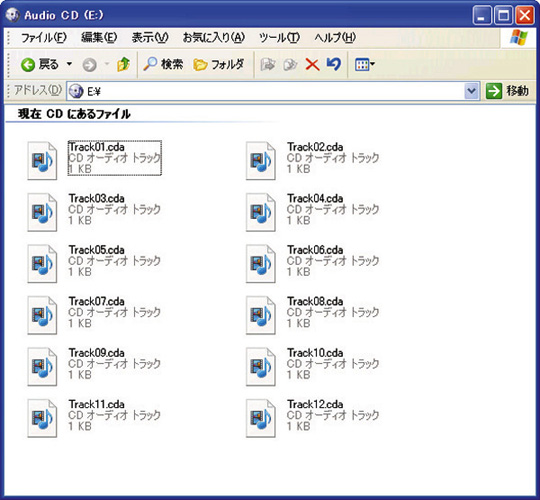Open the Search (検索) magnifier tool

[163, 64]
